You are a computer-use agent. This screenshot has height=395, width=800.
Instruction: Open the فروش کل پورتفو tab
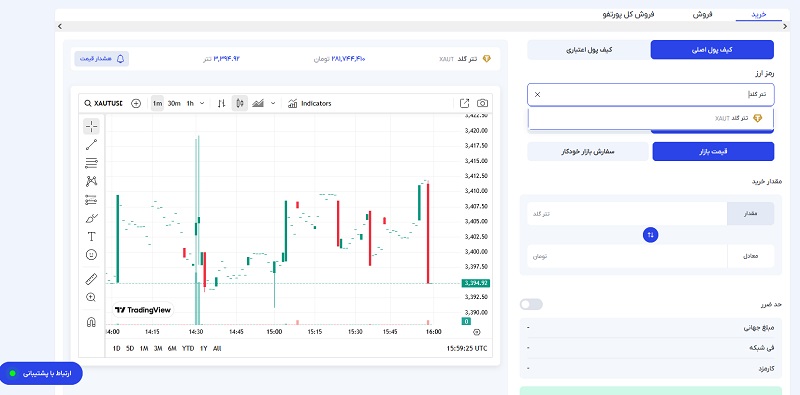[x=628, y=14]
